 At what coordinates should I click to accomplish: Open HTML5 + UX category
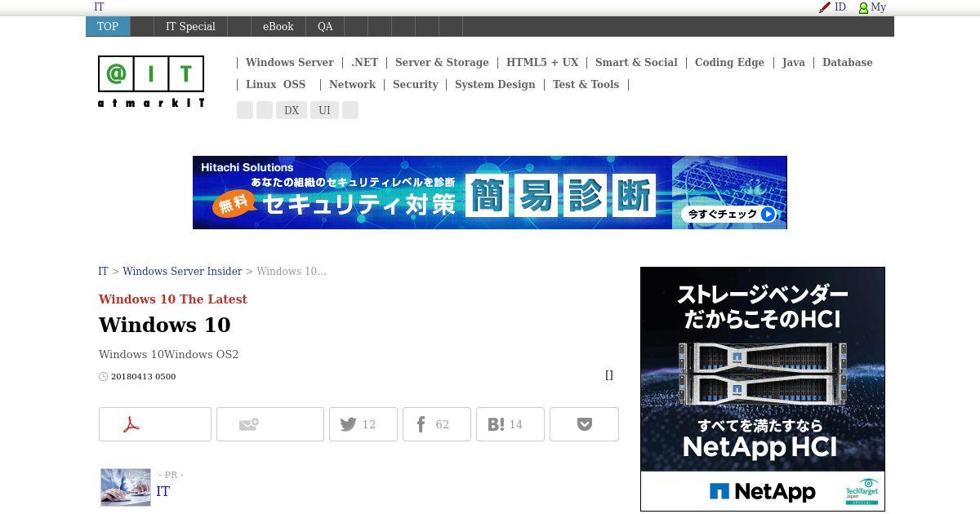(x=542, y=62)
